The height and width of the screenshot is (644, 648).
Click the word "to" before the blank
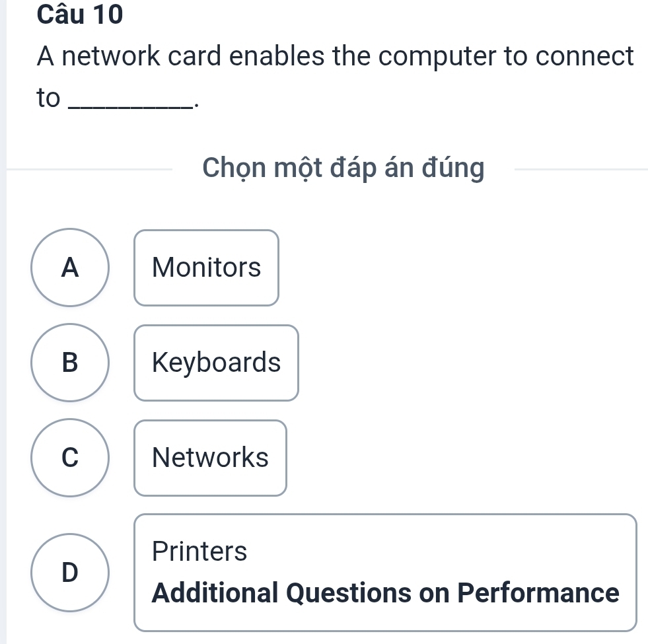pyautogui.click(x=49, y=98)
